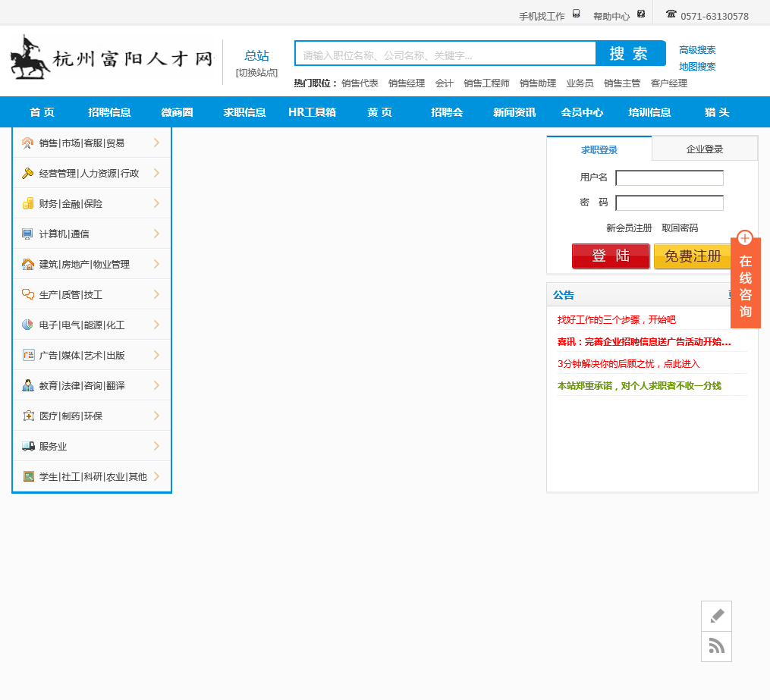The width and height of the screenshot is (770, 700).
Task: Open 招聘会 in the navigation bar
Action: pos(447,112)
